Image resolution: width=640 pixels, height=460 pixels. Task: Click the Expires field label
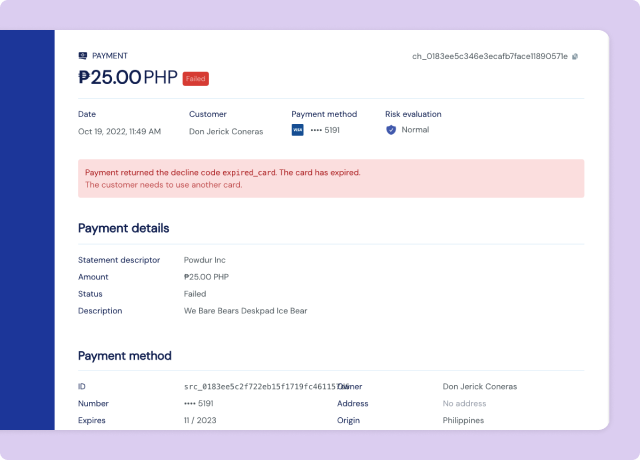92,420
